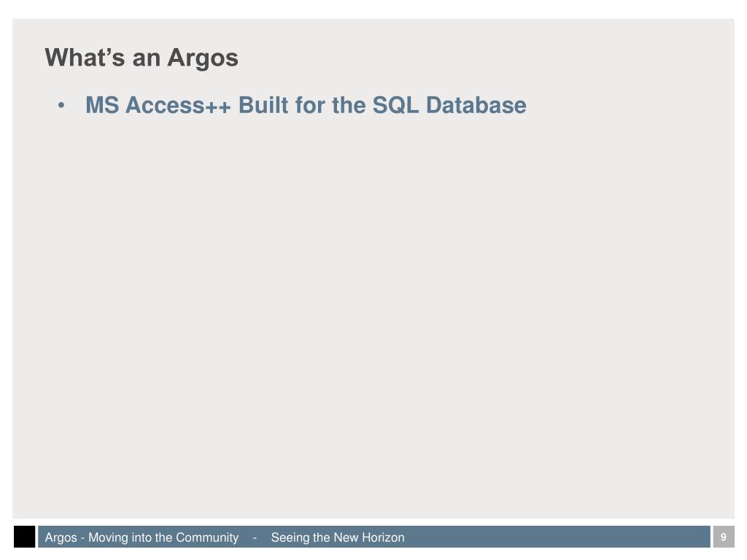
Task: Click the black square in the footer
Action: pos(24,537)
